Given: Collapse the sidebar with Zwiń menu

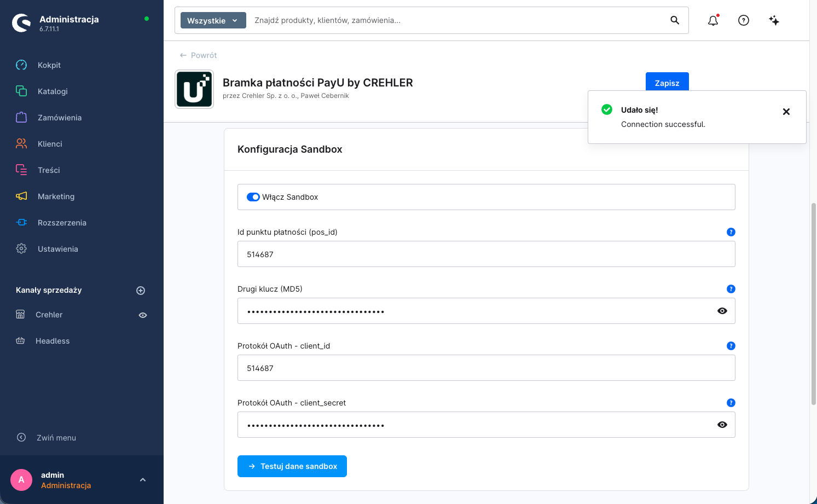Looking at the screenshot, I should (56, 438).
